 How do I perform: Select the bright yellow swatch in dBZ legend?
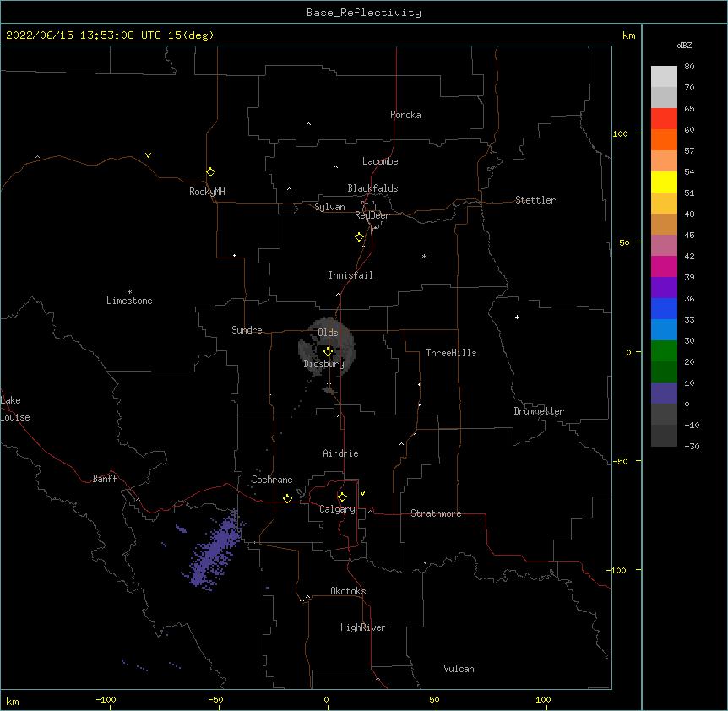coord(664,182)
